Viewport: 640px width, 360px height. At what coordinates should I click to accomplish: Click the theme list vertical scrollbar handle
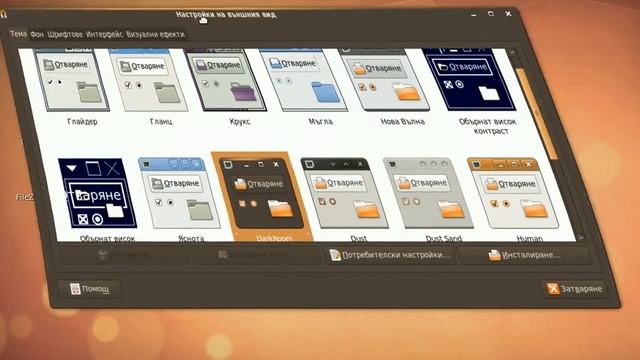pos(536,113)
